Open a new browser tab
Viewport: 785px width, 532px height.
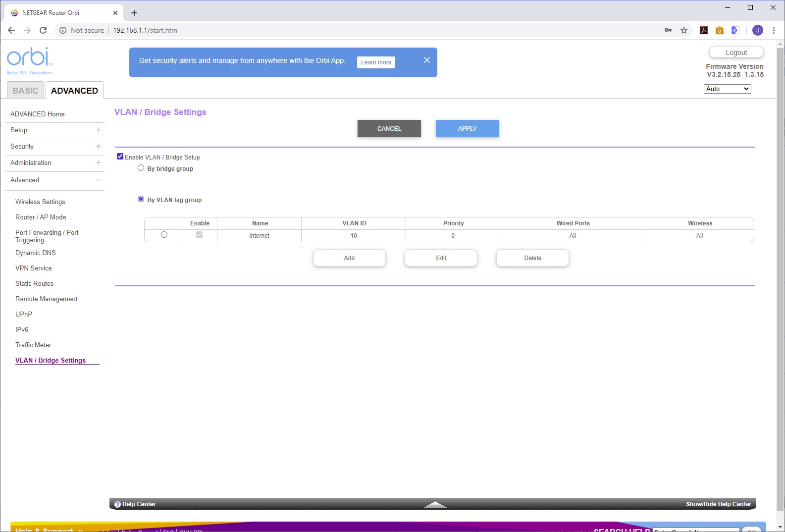(134, 13)
